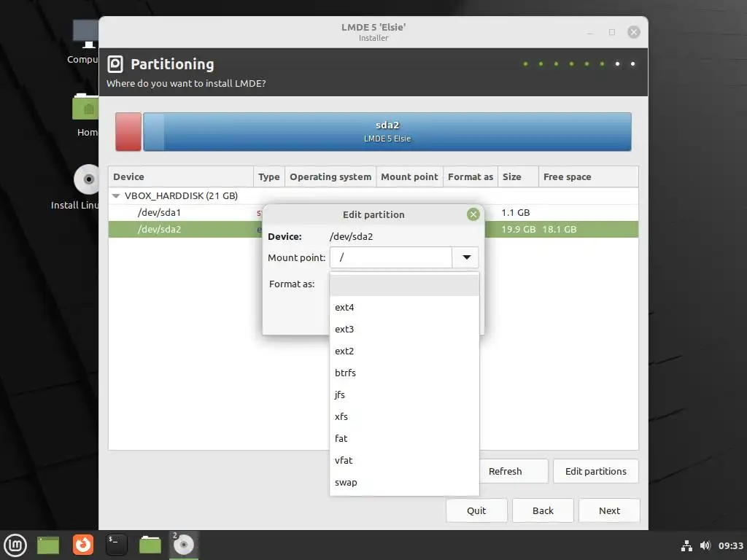Screen dimensions: 747x560
Task: Click the 09:33 clock in the tray
Action: click(730, 545)
